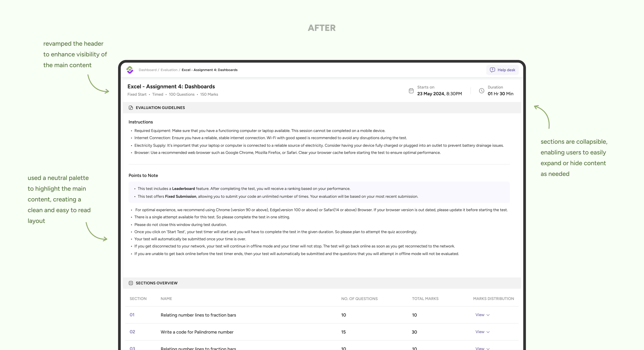Click chevron next to section 01 View
The width and height of the screenshot is (644, 350).
click(488, 315)
